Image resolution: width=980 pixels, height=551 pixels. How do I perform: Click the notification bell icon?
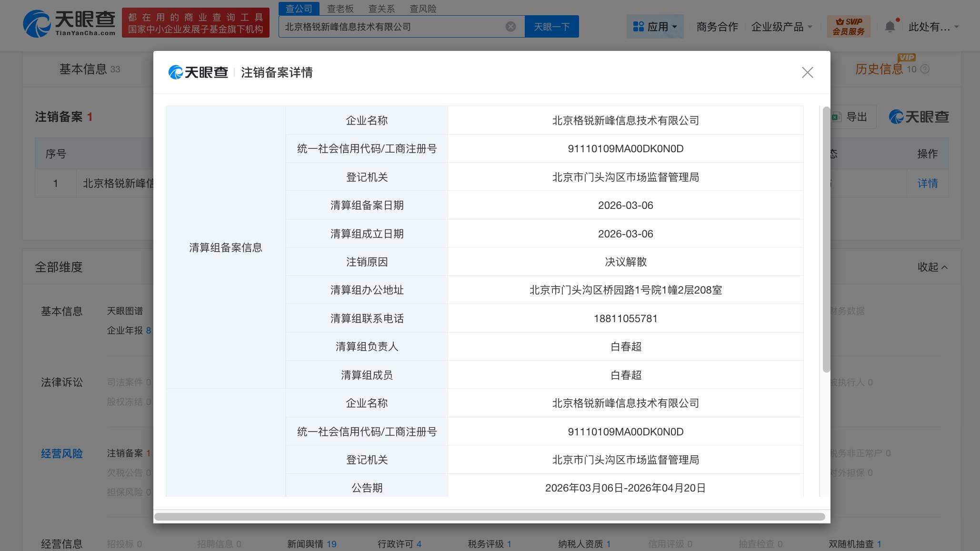(x=890, y=27)
